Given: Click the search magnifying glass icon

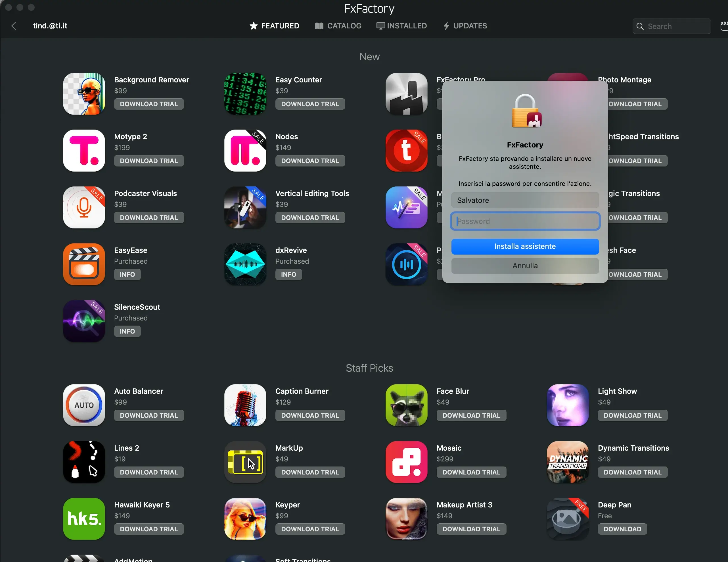Looking at the screenshot, I should tap(640, 26).
